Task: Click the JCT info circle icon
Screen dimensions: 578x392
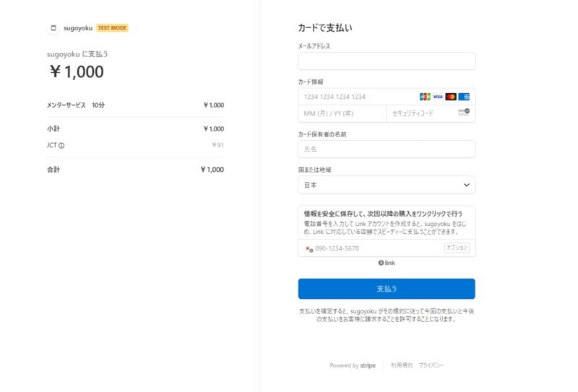Action: pos(61,145)
